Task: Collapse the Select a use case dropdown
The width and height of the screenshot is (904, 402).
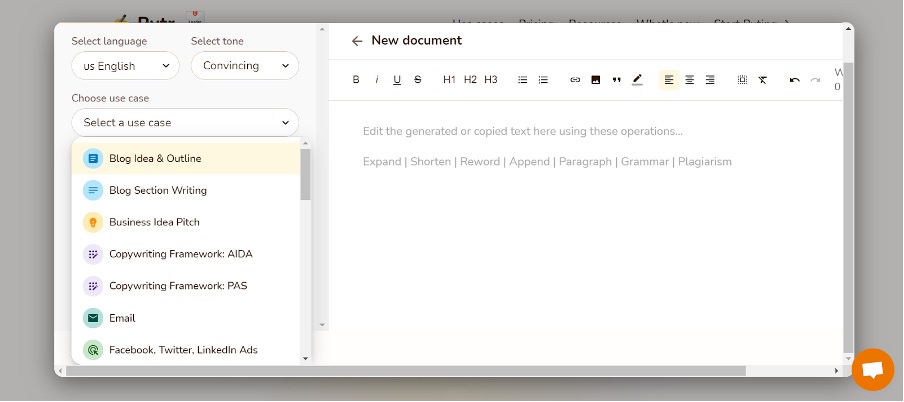Action: [185, 122]
